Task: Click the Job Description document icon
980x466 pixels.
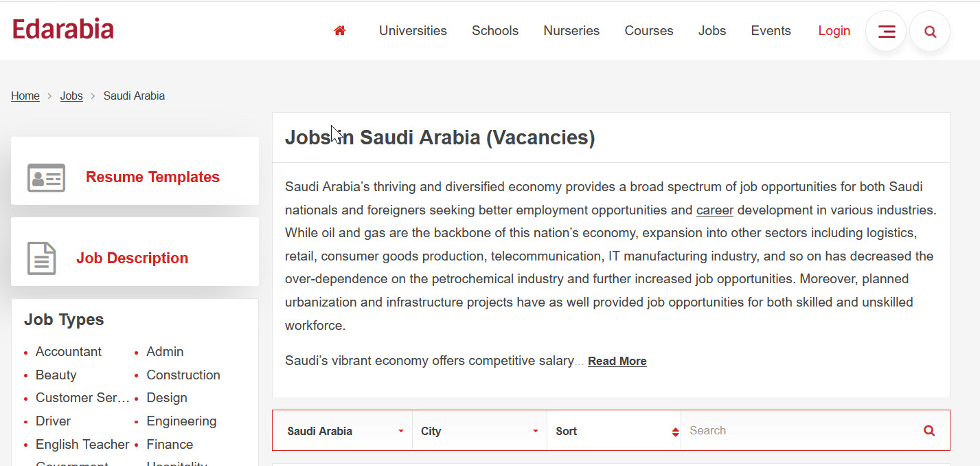Action: (41, 258)
